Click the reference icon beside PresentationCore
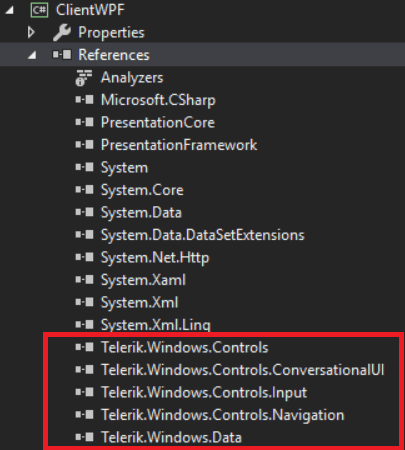 (x=84, y=122)
